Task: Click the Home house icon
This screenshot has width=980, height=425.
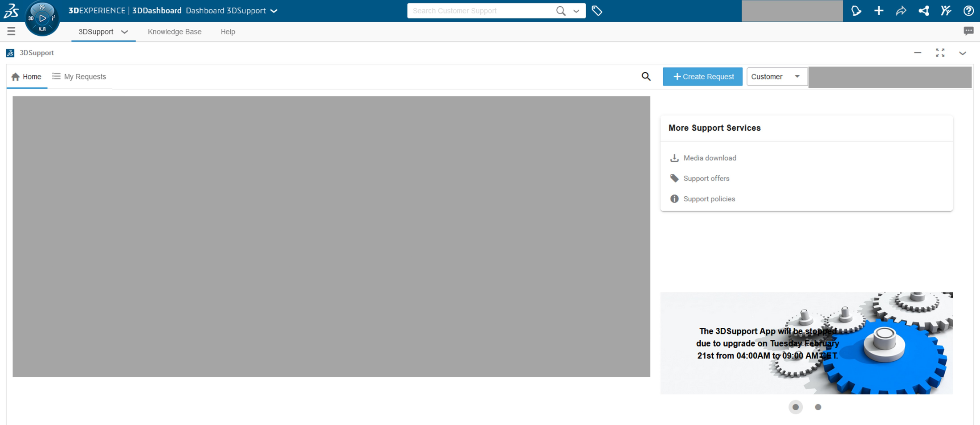Action: pos(16,77)
